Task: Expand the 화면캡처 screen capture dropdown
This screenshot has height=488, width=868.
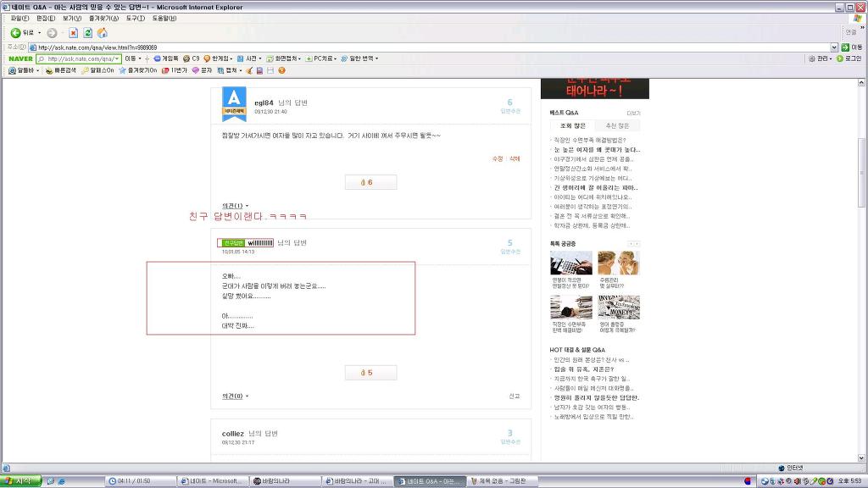Action: 299,58
